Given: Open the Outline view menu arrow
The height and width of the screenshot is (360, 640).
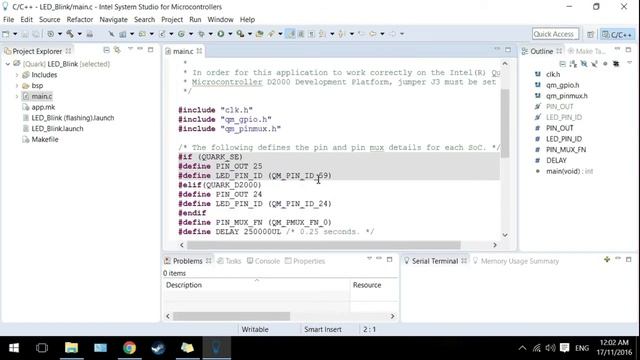Looking at the screenshot, I should [x=629, y=62].
